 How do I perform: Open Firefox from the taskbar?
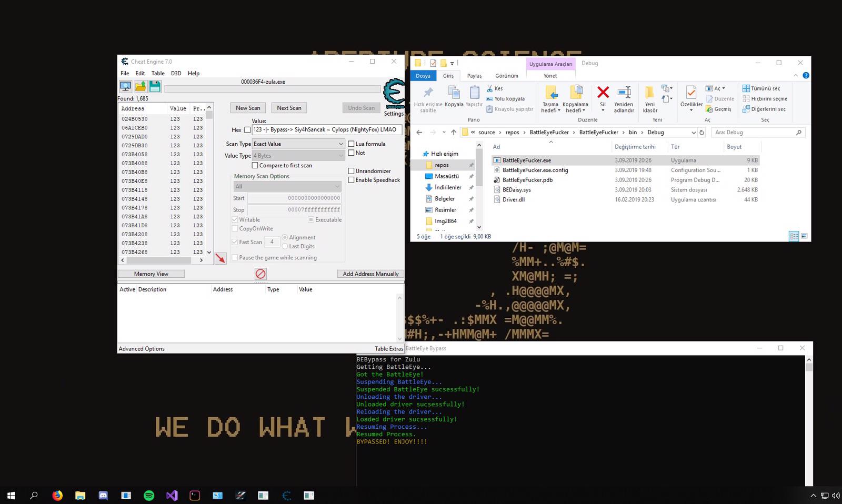pyautogui.click(x=57, y=495)
